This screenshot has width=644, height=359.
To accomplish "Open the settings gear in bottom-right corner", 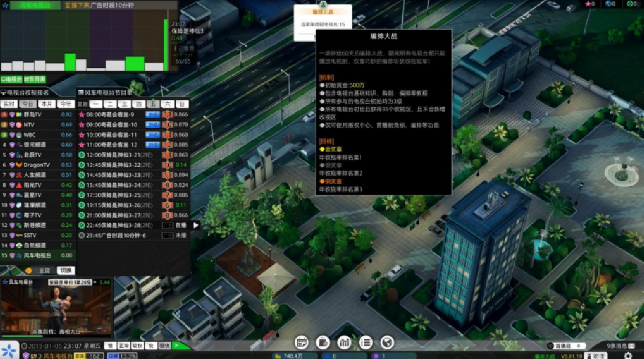I will point(628,356).
